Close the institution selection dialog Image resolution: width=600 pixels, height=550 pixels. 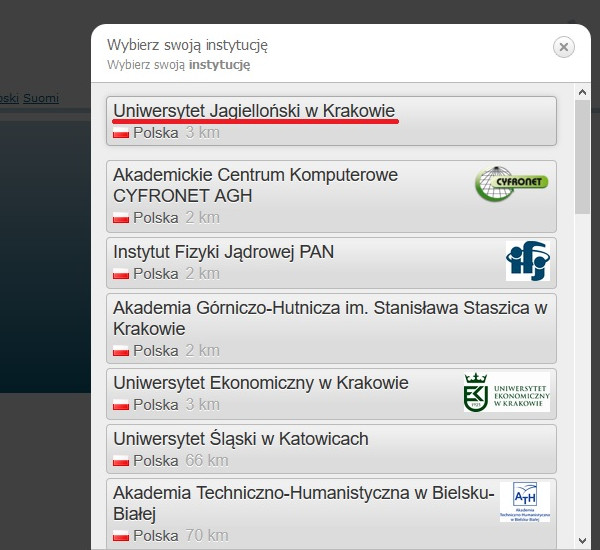(x=564, y=47)
